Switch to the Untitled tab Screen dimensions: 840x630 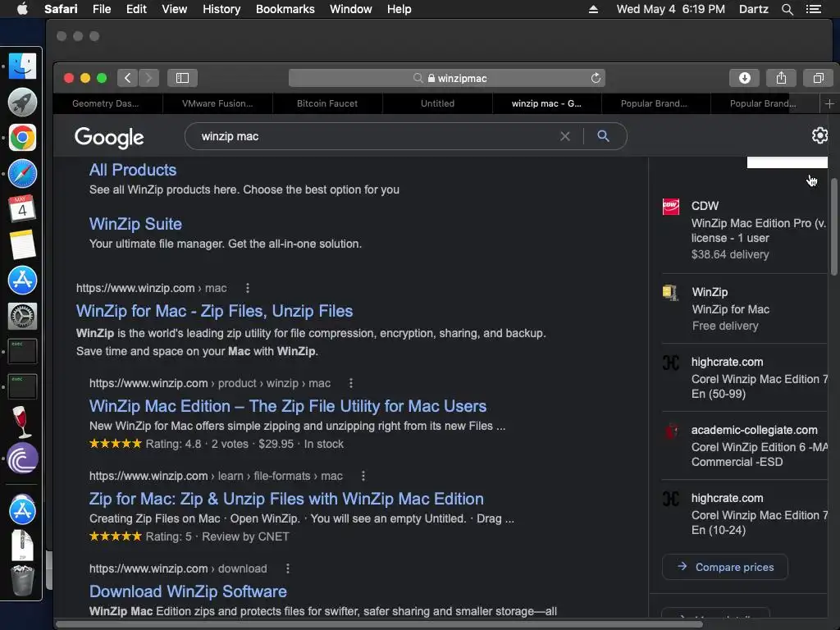tap(437, 103)
